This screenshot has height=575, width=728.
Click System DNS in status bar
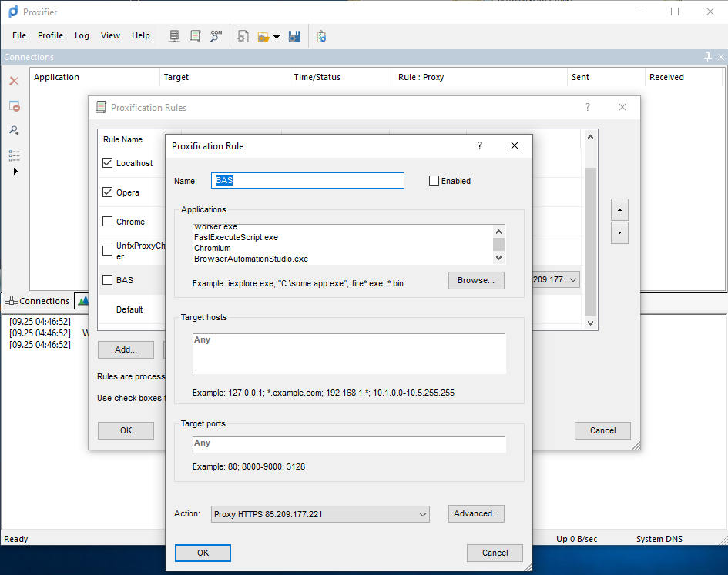(659, 539)
